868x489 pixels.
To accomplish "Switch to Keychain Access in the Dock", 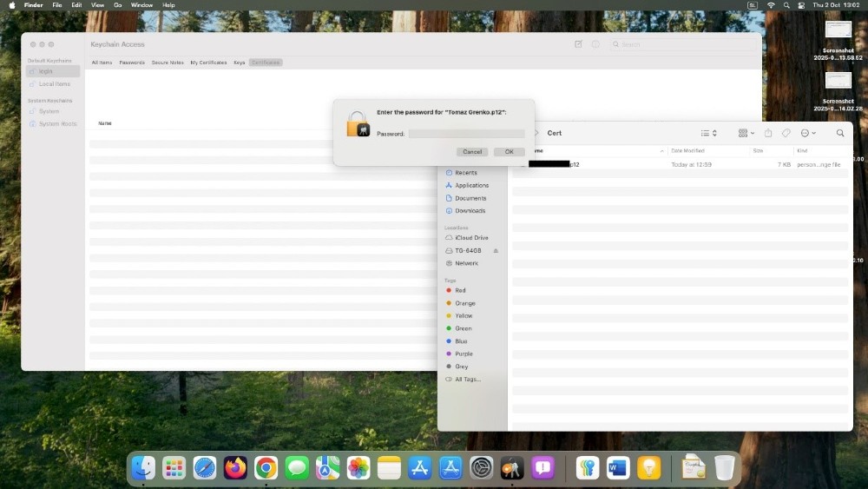I will pyautogui.click(x=512, y=468).
